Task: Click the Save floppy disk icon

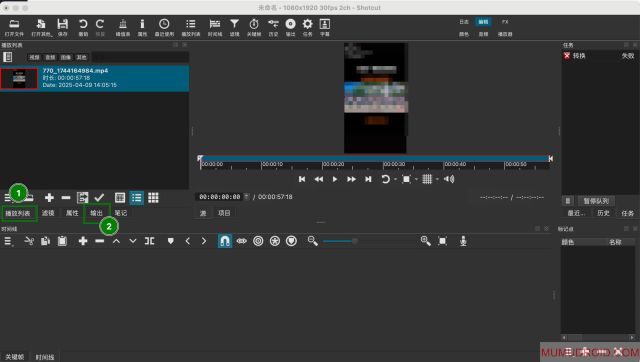Action: tap(62, 24)
